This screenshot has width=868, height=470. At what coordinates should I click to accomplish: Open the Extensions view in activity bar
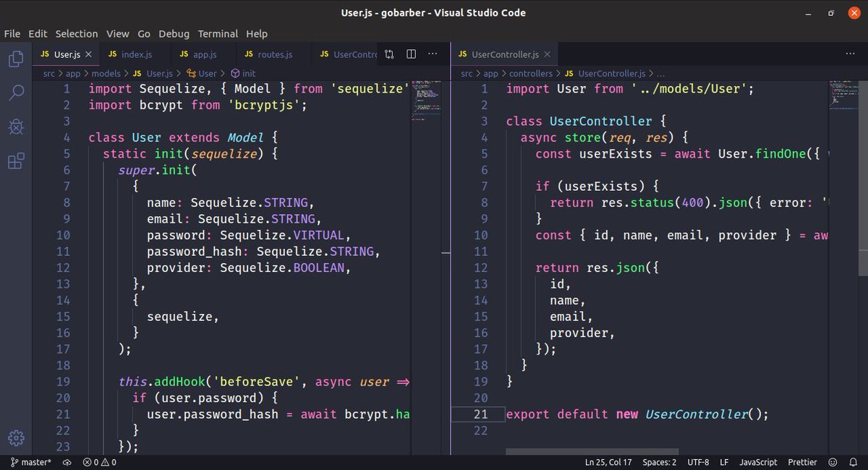16,161
